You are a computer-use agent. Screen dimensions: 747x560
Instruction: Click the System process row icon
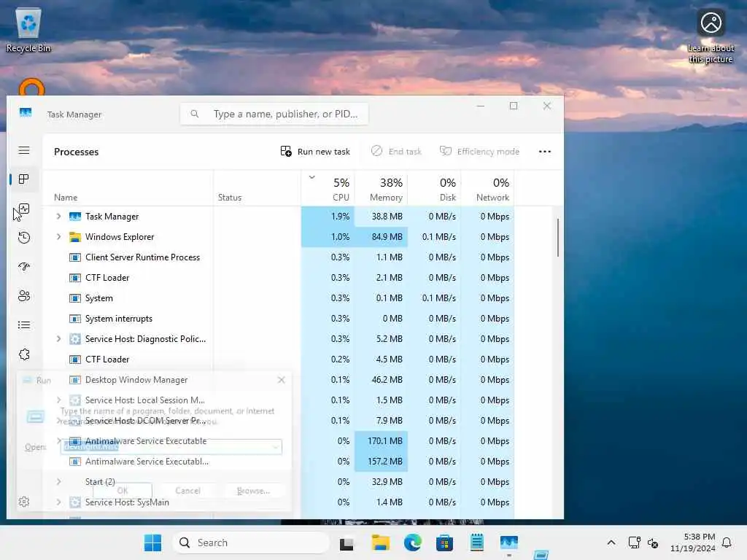(75, 298)
